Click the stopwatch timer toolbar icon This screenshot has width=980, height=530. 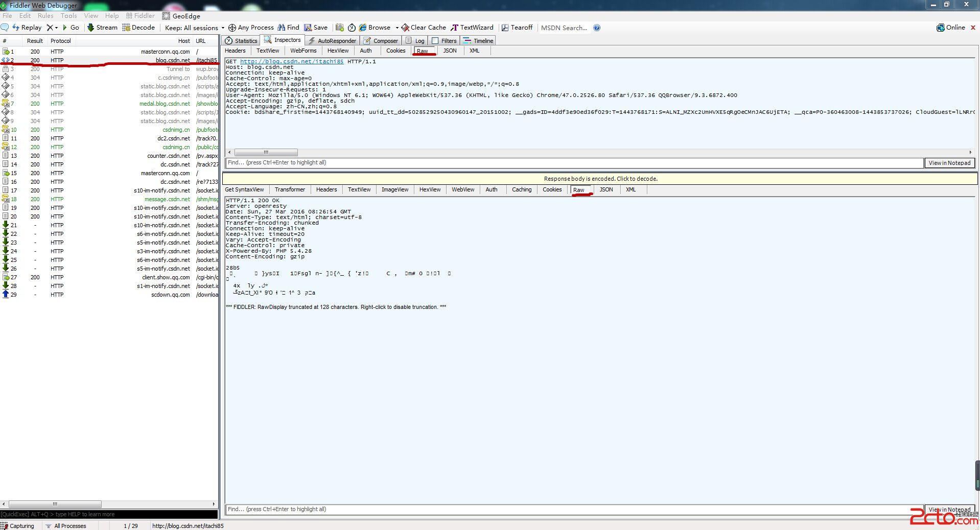[352, 28]
